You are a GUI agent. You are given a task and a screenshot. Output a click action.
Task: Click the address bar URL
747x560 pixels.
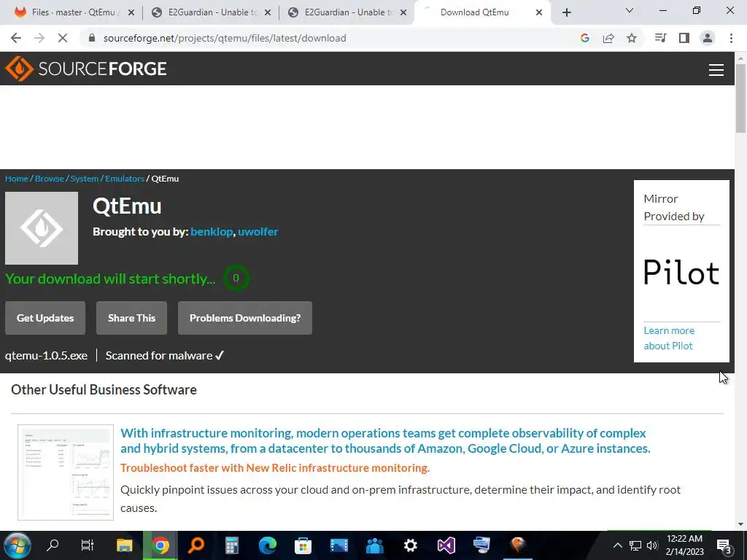(225, 38)
